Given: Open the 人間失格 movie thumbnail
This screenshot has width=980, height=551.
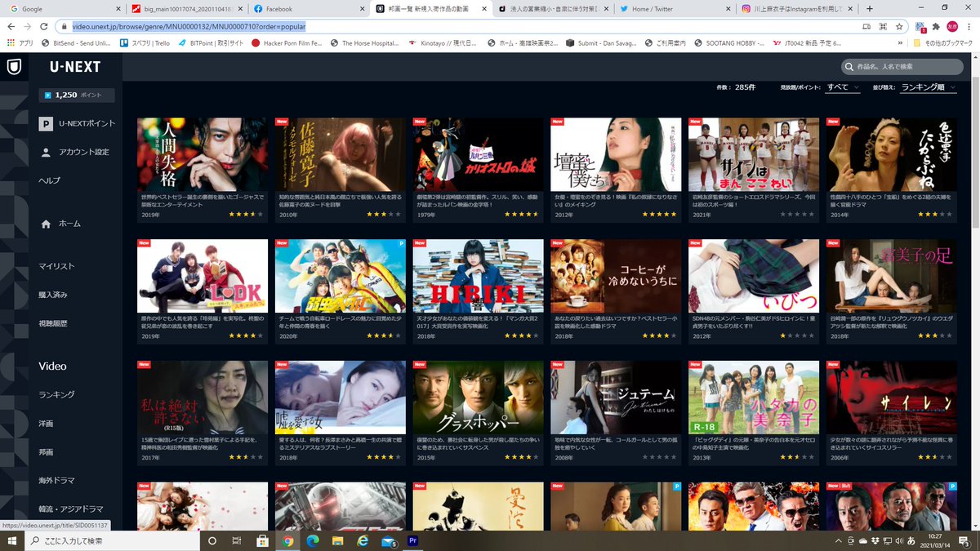Looking at the screenshot, I should [203, 154].
